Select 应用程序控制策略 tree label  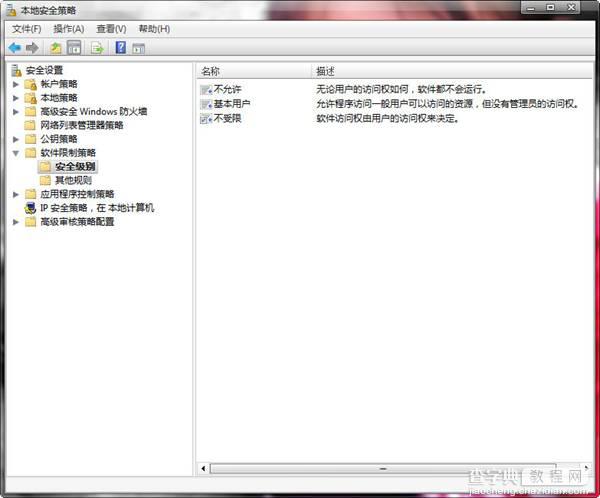pos(77,194)
